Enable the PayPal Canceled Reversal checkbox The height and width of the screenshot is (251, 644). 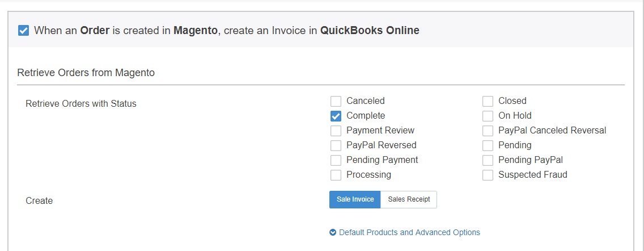[488, 131]
